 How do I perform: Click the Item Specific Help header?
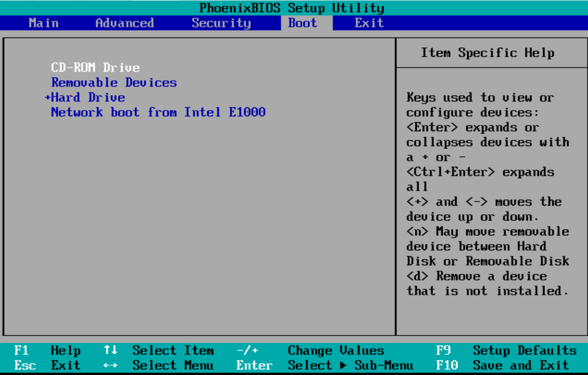tap(488, 53)
